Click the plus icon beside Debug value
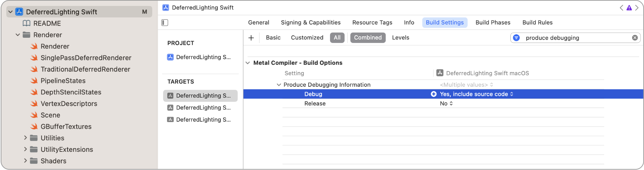Image resolution: width=644 pixels, height=170 pixels. (434, 94)
